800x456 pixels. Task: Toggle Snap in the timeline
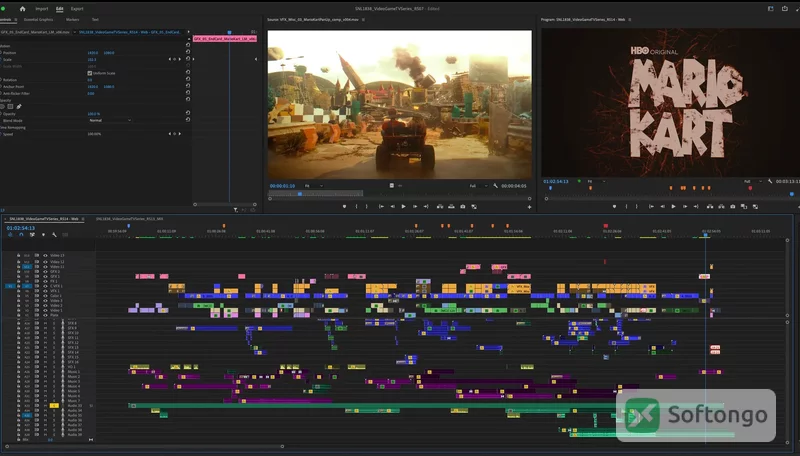[21, 235]
